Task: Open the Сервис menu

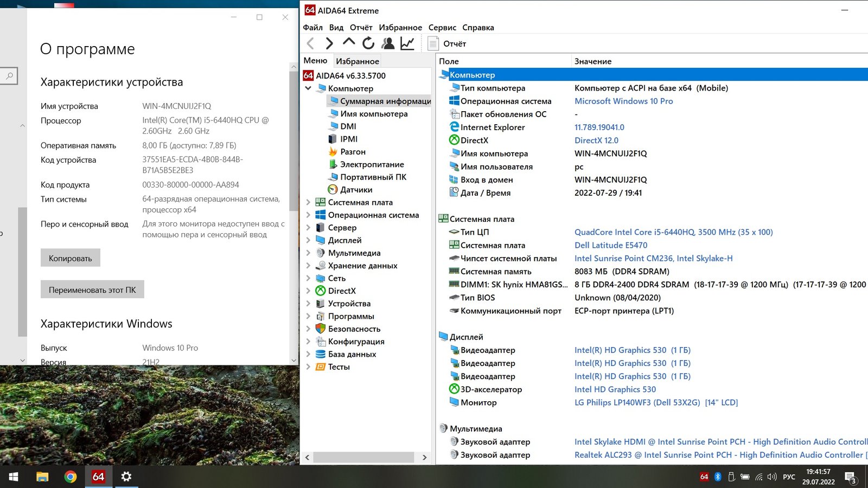Action: click(x=442, y=28)
